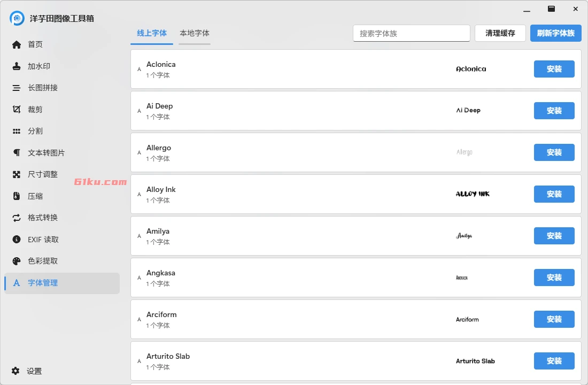Screen dimensions: 588x385
Task: Click the font icon beside Aclonica
Action: click(x=139, y=70)
